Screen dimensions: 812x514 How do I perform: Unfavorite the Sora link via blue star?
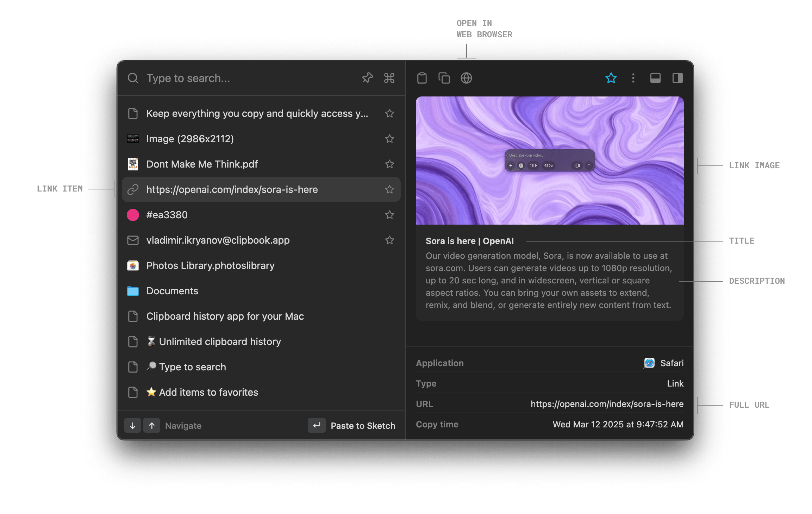click(611, 78)
